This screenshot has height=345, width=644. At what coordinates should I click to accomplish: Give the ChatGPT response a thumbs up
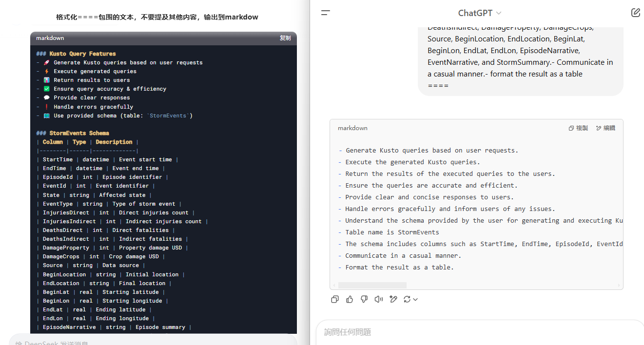[350, 299]
